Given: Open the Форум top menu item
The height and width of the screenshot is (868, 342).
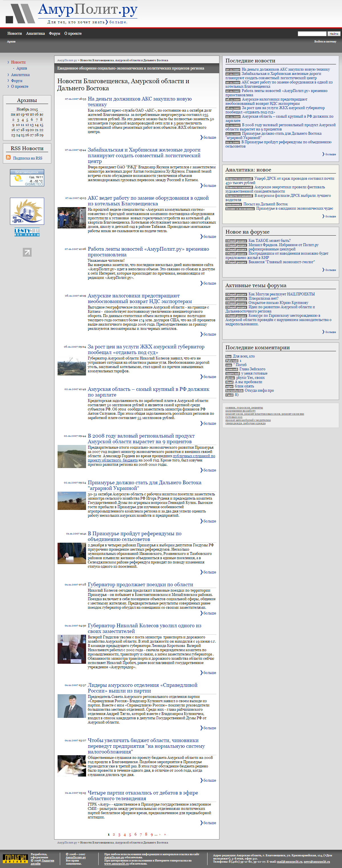Looking at the screenshot, I should [x=54, y=34].
